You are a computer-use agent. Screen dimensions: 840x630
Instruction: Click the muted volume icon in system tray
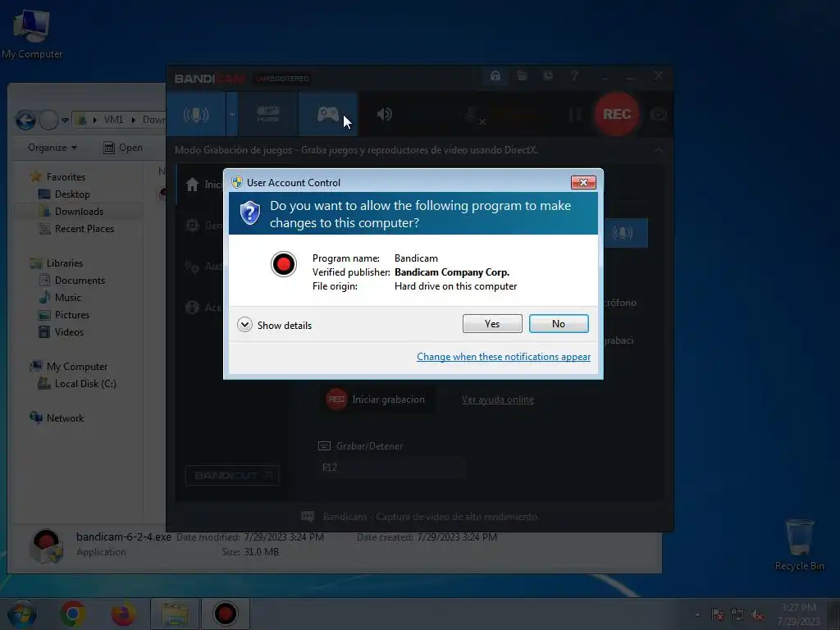(x=757, y=615)
